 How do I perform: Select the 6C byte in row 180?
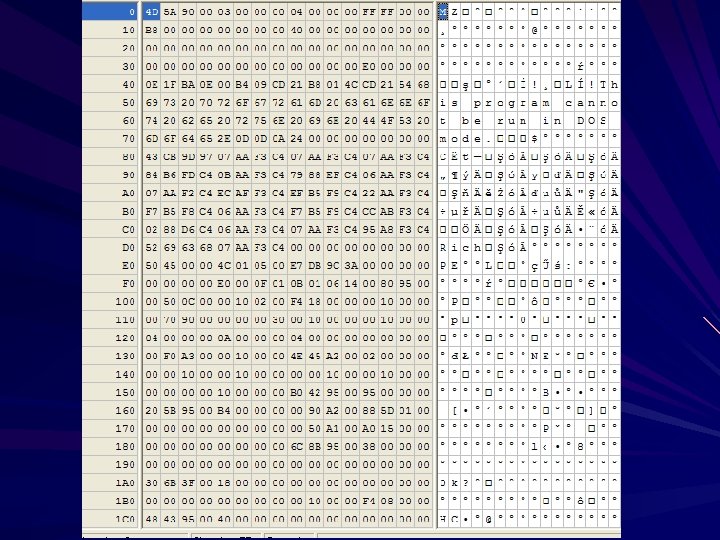pyautogui.click(x=297, y=447)
